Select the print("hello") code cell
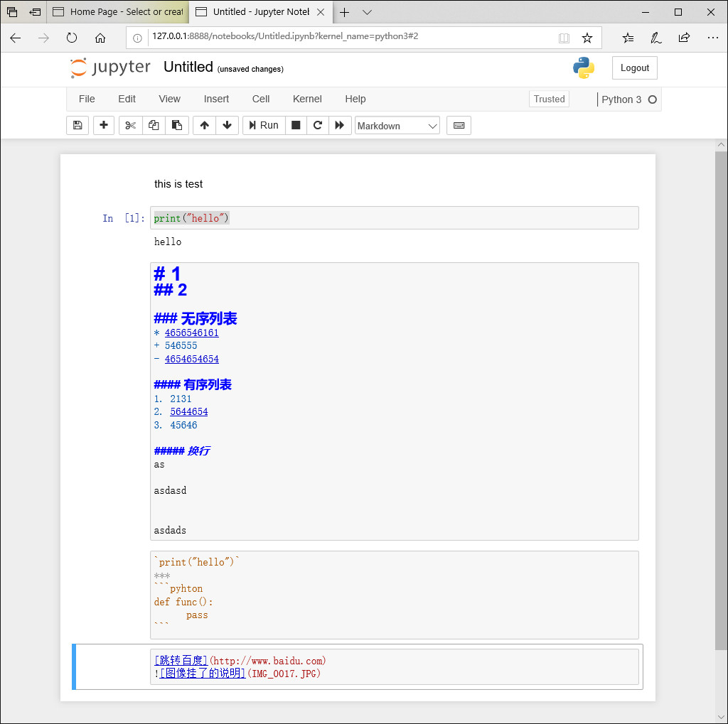Image resolution: width=728 pixels, height=724 pixels. [394, 217]
